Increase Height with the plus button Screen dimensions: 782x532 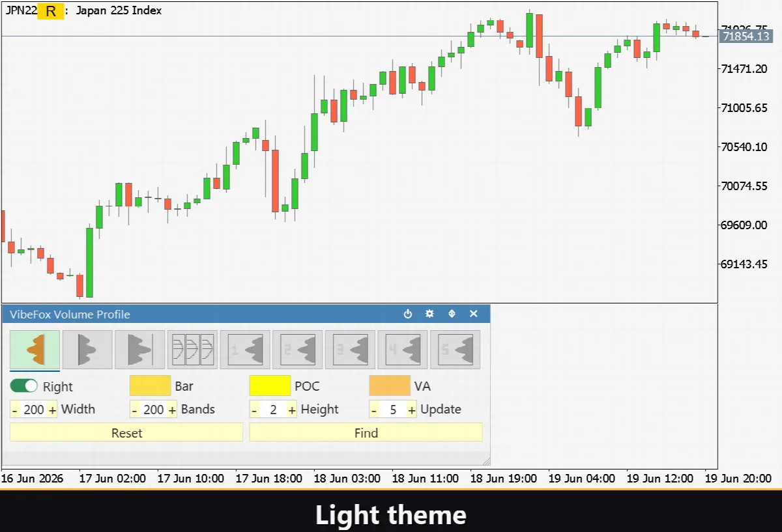pyautogui.click(x=293, y=410)
